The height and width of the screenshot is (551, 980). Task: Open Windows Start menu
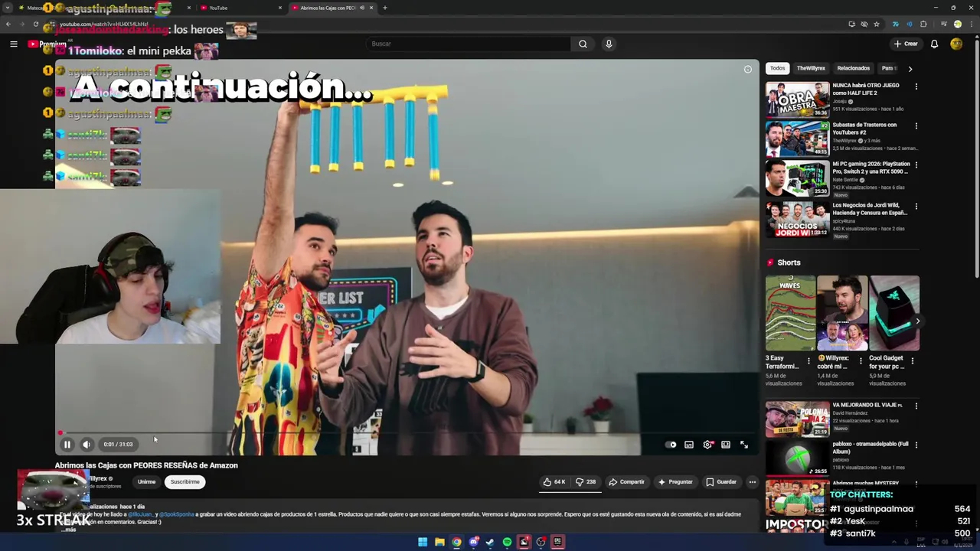pos(423,542)
